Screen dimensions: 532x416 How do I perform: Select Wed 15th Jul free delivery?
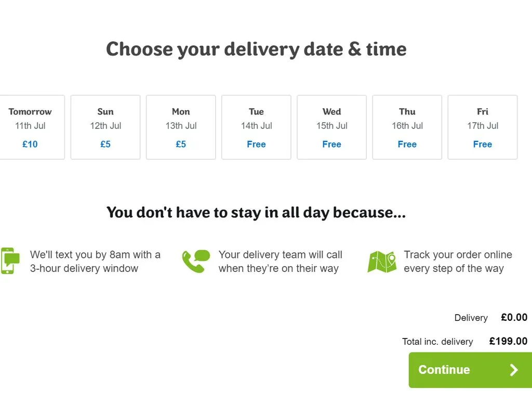click(331, 127)
